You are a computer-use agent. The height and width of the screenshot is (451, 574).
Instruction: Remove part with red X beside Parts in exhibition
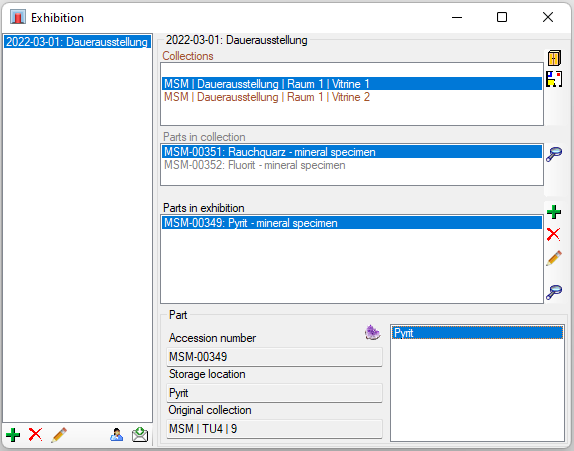[x=554, y=234]
